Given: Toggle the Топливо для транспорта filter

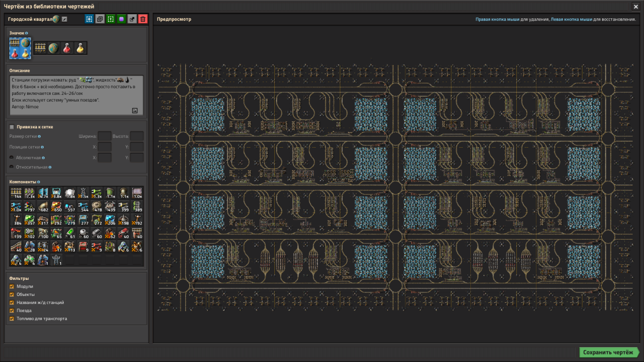Looking at the screenshot, I should 12,318.
